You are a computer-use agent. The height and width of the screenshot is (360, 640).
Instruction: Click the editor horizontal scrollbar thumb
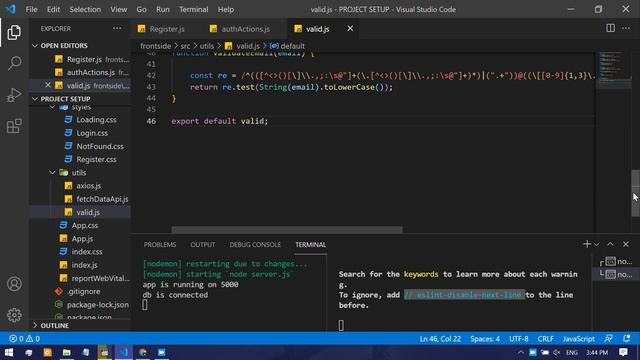coord(287,230)
